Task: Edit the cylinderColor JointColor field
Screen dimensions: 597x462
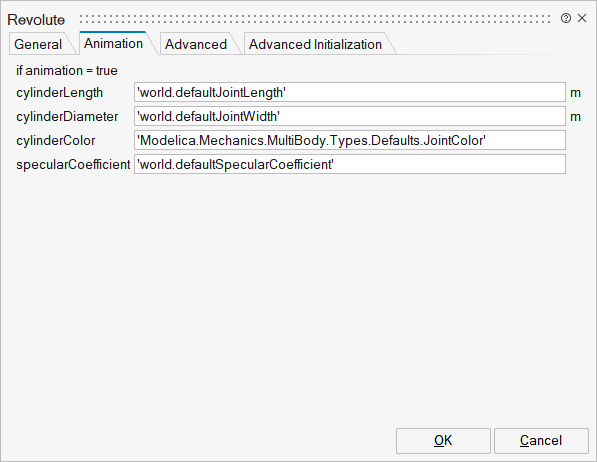Action: coord(350,140)
